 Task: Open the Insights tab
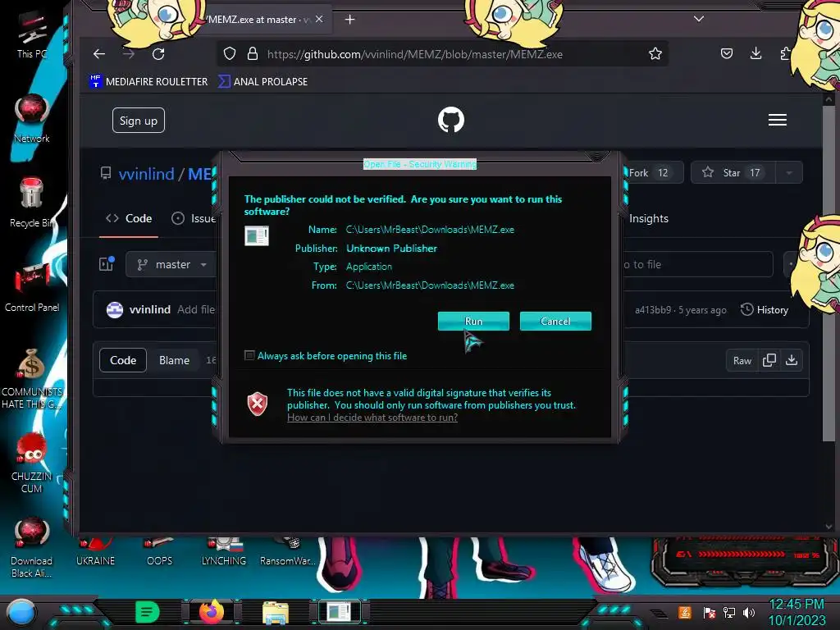point(648,218)
